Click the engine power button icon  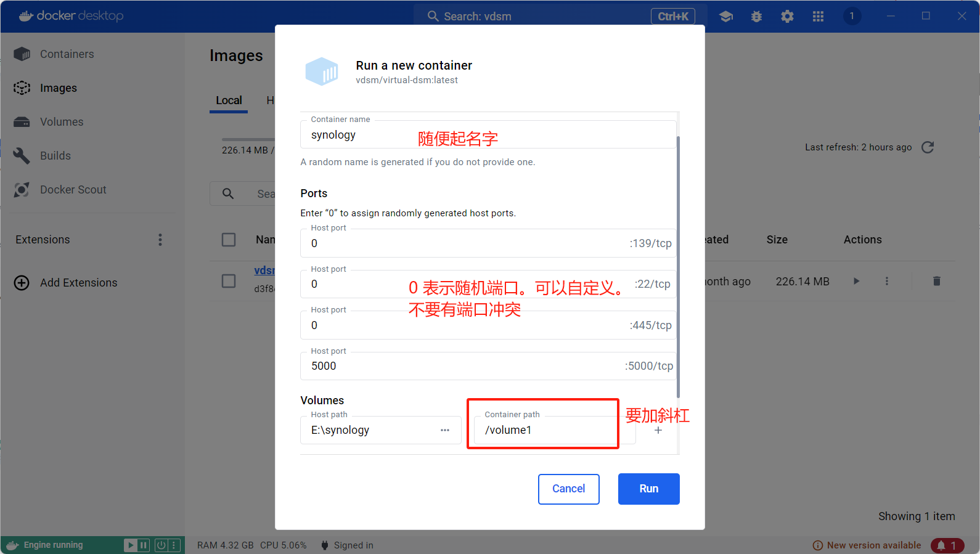(x=161, y=545)
